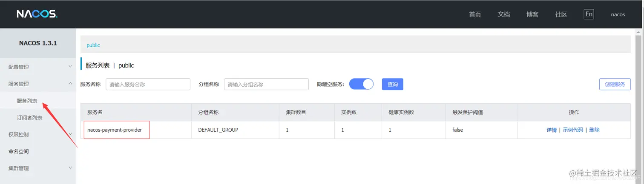Expand the 配置管理 menu chevron
The image size is (644, 184).
coord(70,66)
